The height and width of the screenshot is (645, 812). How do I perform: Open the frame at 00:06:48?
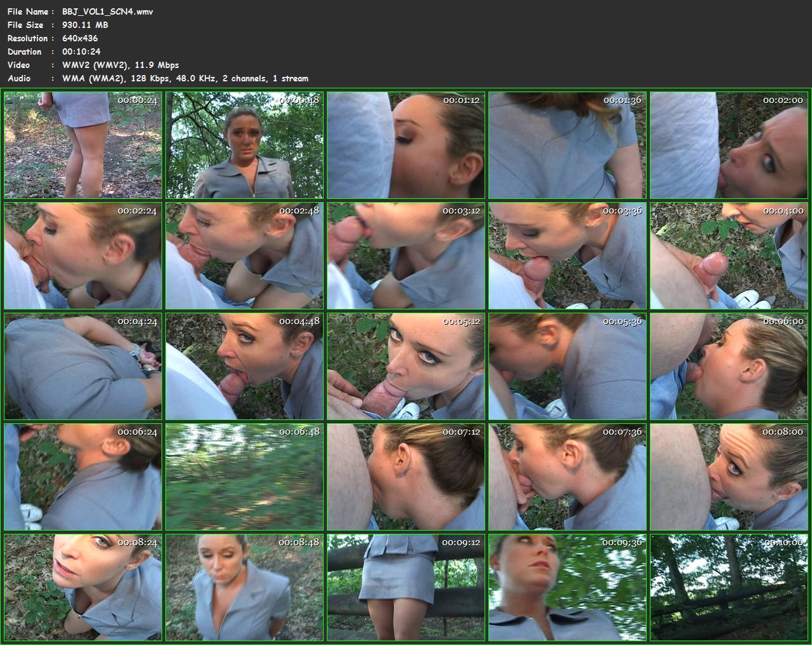[245, 477]
